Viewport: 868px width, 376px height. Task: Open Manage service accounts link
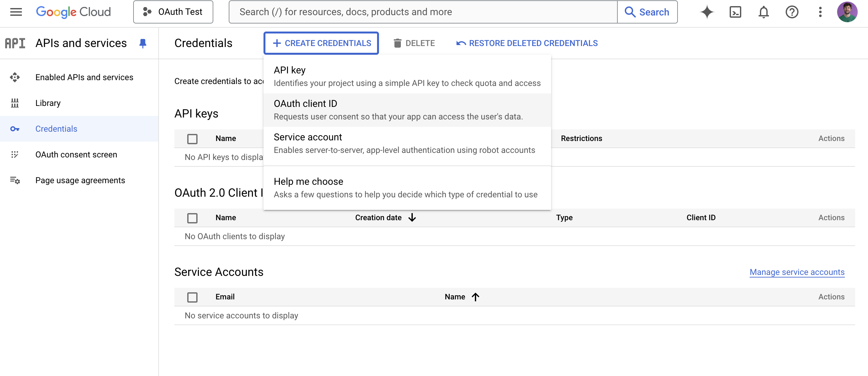(x=797, y=272)
